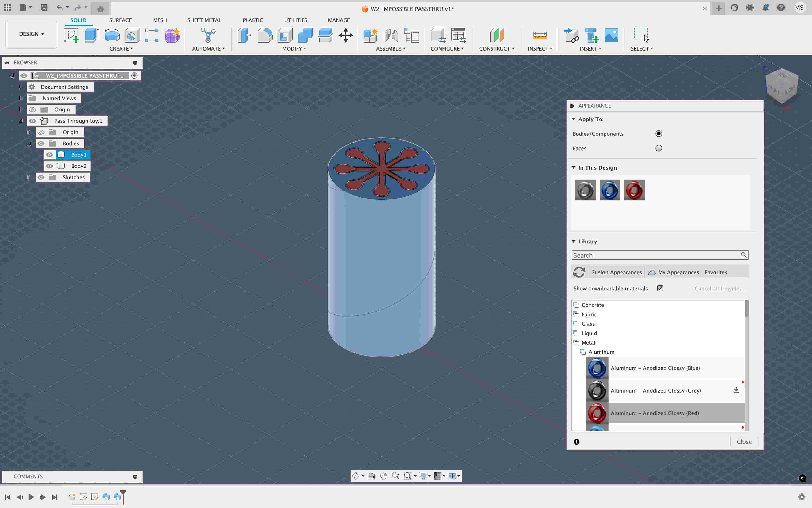Viewport: 812px width, 508px height.
Task: Select the Combine tool
Action: (x=305, y=35)
